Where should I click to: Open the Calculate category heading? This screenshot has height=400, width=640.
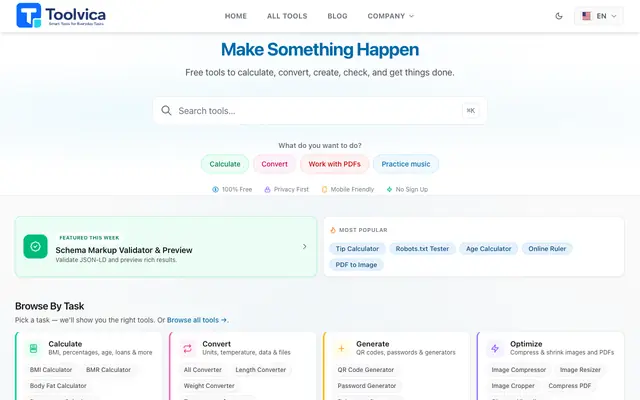[65, 344]
